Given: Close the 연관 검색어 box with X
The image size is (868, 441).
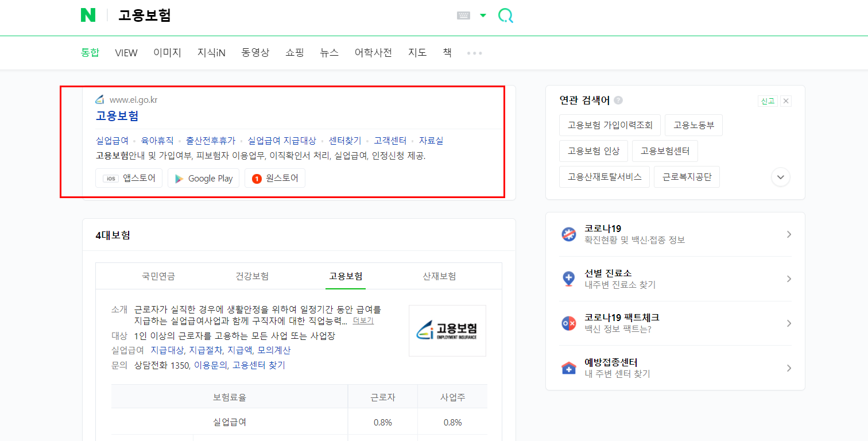Looking at the screenshot, I should pos(786,101).
